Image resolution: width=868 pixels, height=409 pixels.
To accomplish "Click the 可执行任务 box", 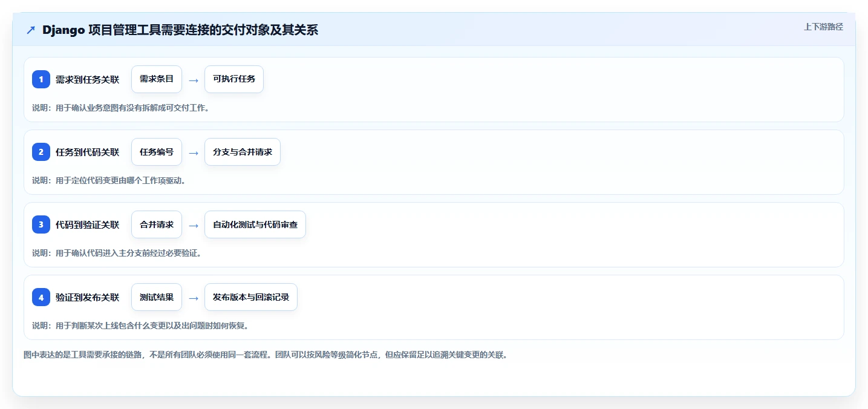I will tap(234, 79).
